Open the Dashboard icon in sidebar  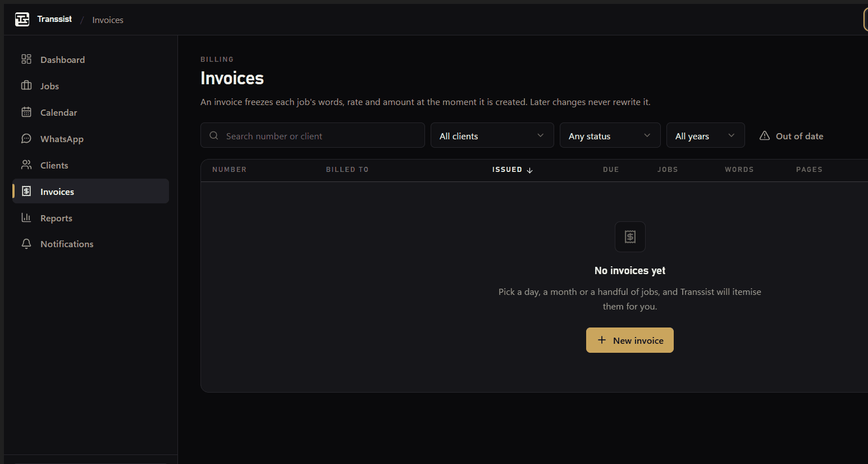click(26, 59)
